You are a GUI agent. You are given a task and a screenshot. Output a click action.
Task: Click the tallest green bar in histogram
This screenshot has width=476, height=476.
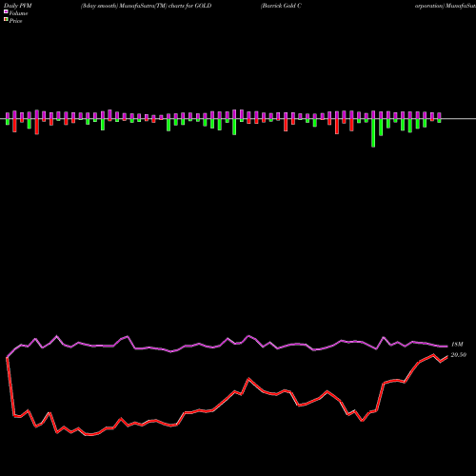pos(373,133)
